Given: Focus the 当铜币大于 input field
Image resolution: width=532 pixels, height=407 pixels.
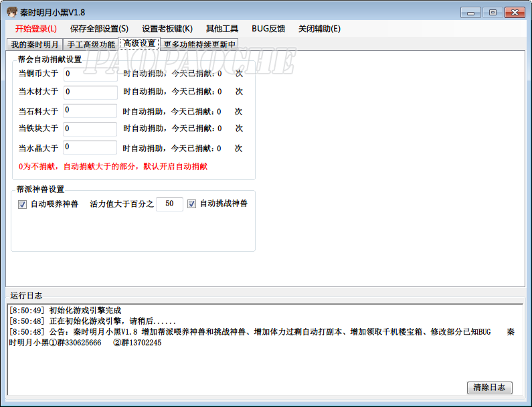Looking at the screenshot, I should [x=90, y=74].
